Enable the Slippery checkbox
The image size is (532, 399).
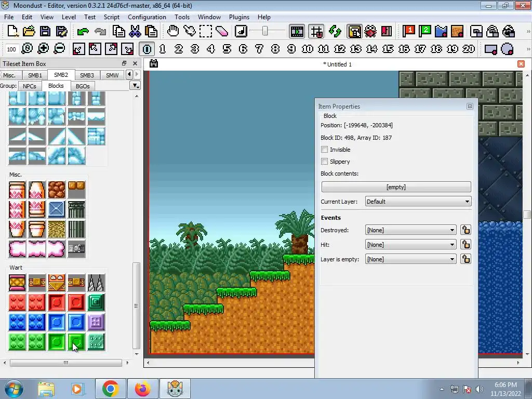pyautogui.click(x=324, y=162)
